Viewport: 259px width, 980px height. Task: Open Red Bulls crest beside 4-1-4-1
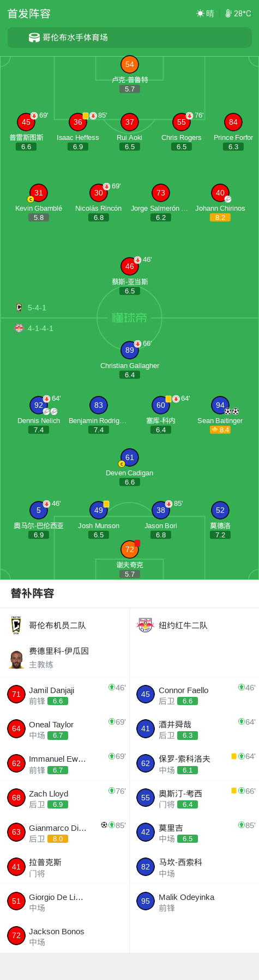[19, 328]
